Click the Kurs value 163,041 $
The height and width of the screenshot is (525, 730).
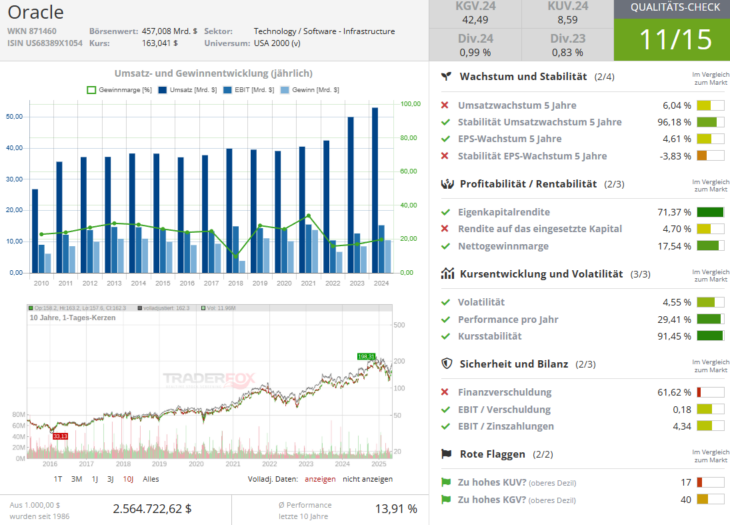click(160, 43)
